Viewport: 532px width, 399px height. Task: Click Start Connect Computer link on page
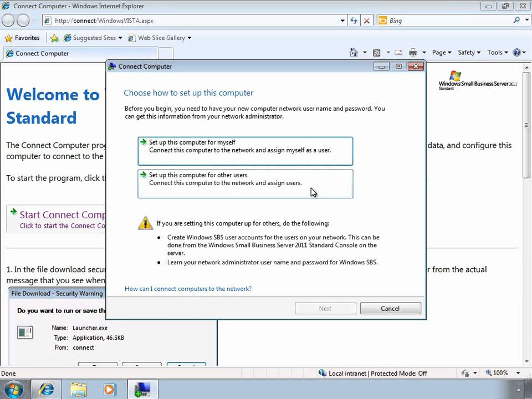pyautogui.click(x=62, y=215)
